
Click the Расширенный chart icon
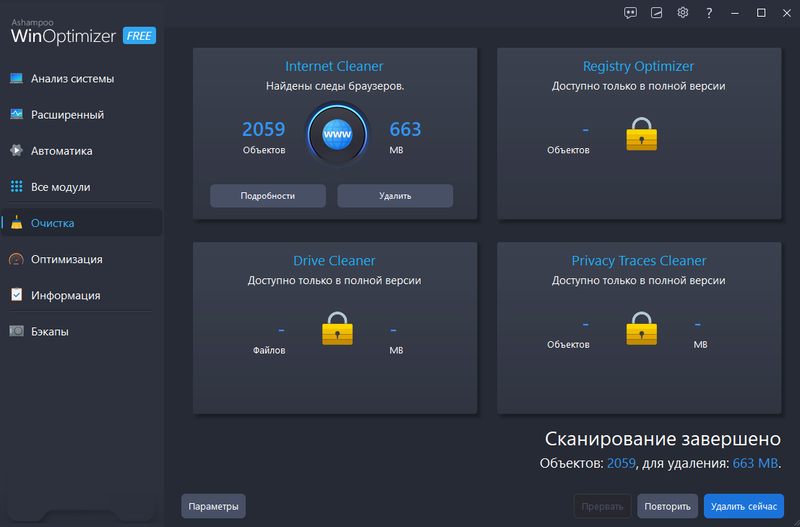click(x=16, y=114)
